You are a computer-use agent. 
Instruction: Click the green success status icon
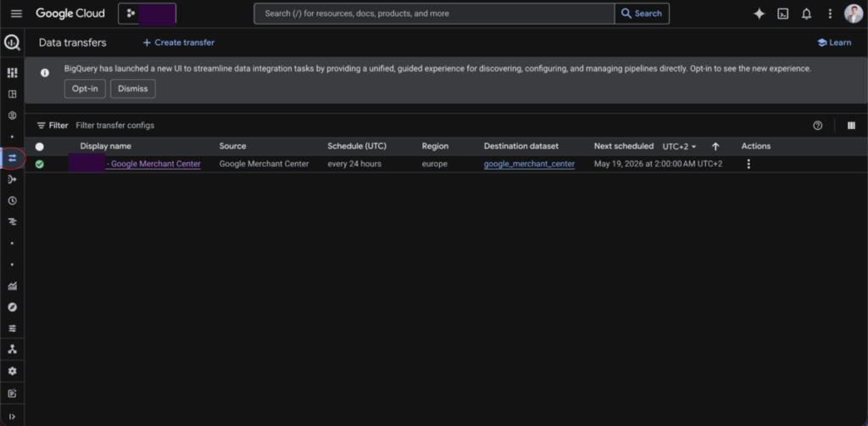point(39,164)
